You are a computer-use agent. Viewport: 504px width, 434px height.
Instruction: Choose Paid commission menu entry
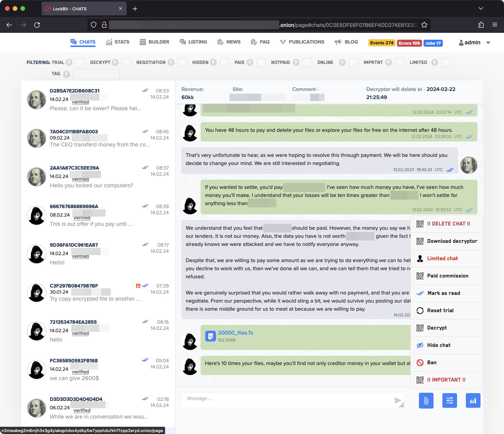click(447, 276)
